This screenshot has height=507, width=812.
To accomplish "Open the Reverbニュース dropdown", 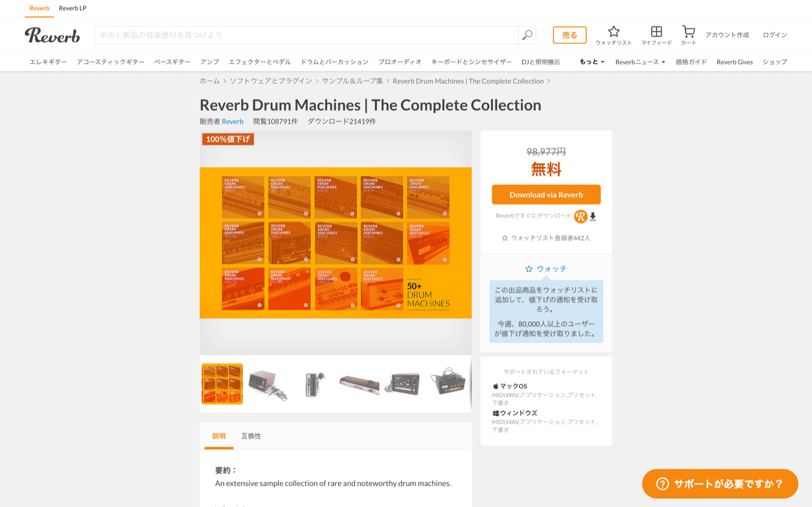I will click(x=639, y=62).
